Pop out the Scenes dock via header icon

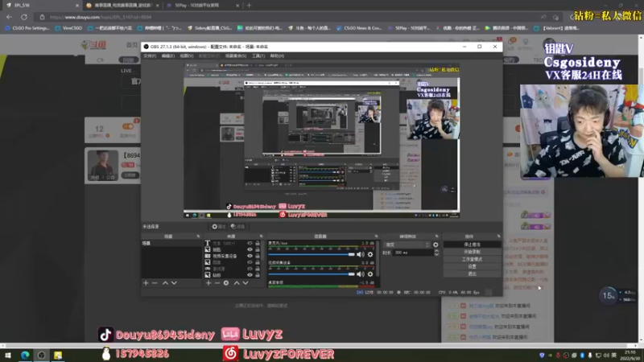tap(198, 237)
